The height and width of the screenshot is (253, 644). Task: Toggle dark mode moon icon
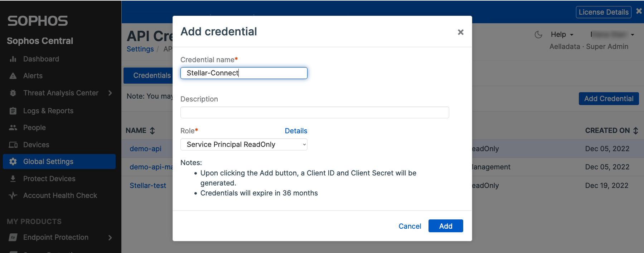(538, 35)
